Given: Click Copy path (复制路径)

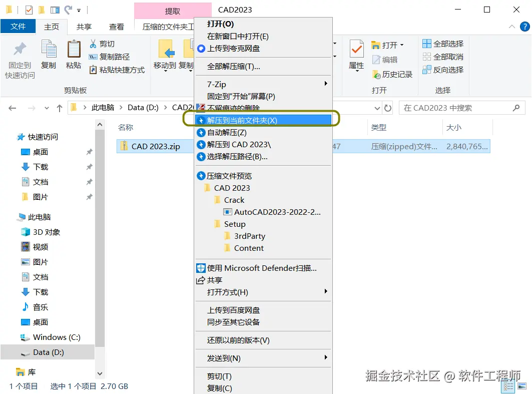Looking at the screenshot, I should click(109, 57).
